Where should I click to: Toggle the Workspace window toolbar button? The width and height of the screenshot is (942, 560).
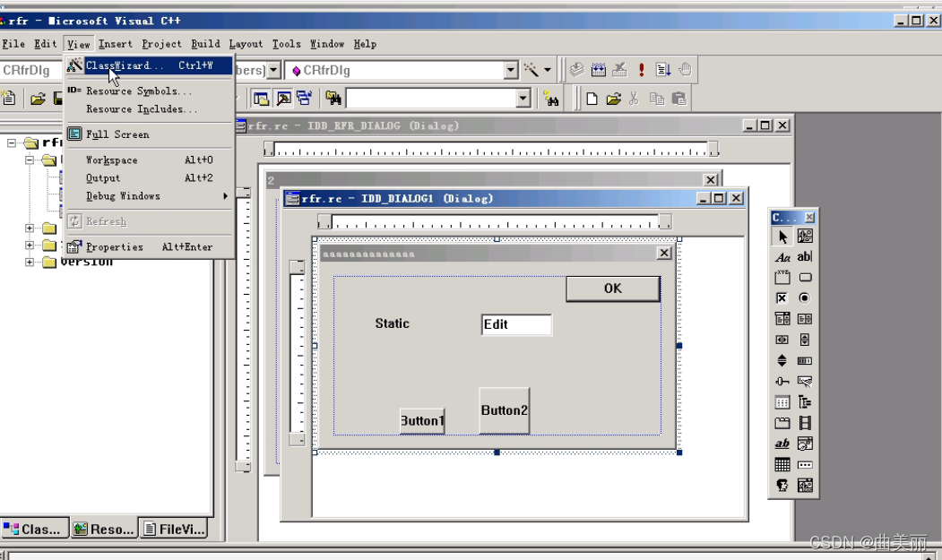261,98
